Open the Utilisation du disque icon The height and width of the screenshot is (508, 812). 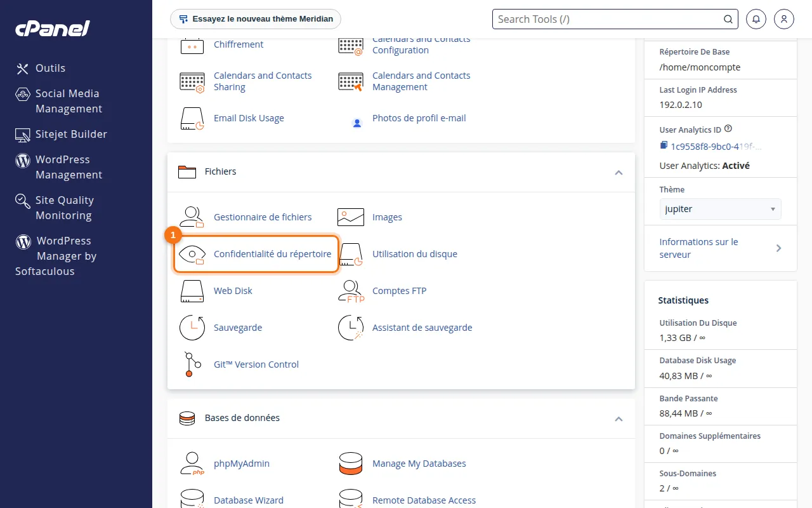(x=351, y=254)
